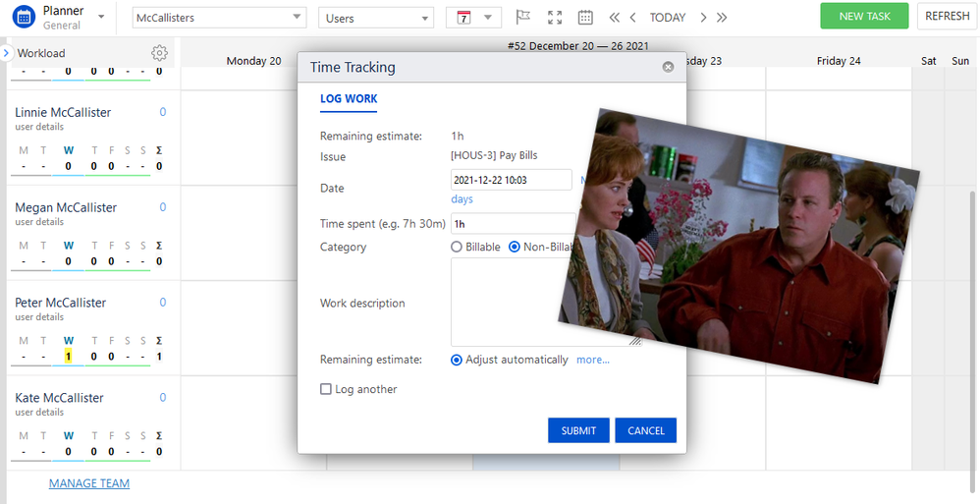Click Peter's highlighted Wednesday value 1
Viewport: 980px width, 504px height.
[x=68, y=357]
